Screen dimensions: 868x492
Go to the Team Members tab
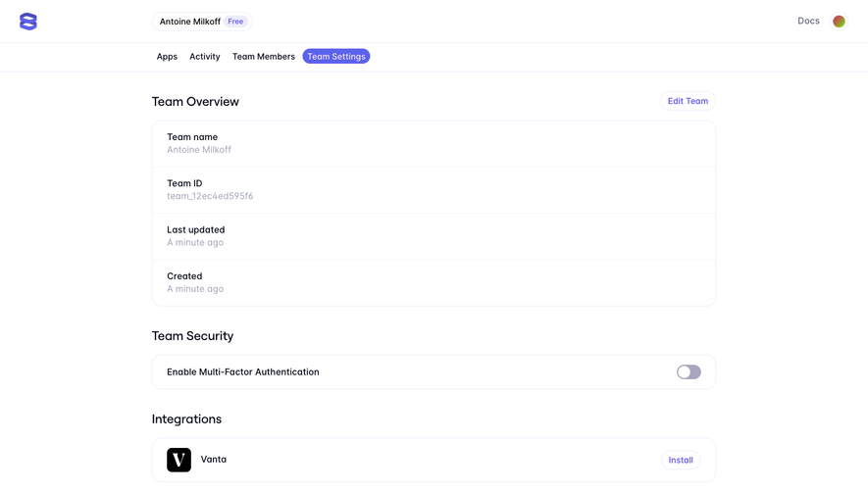click(x=264, y=57)
